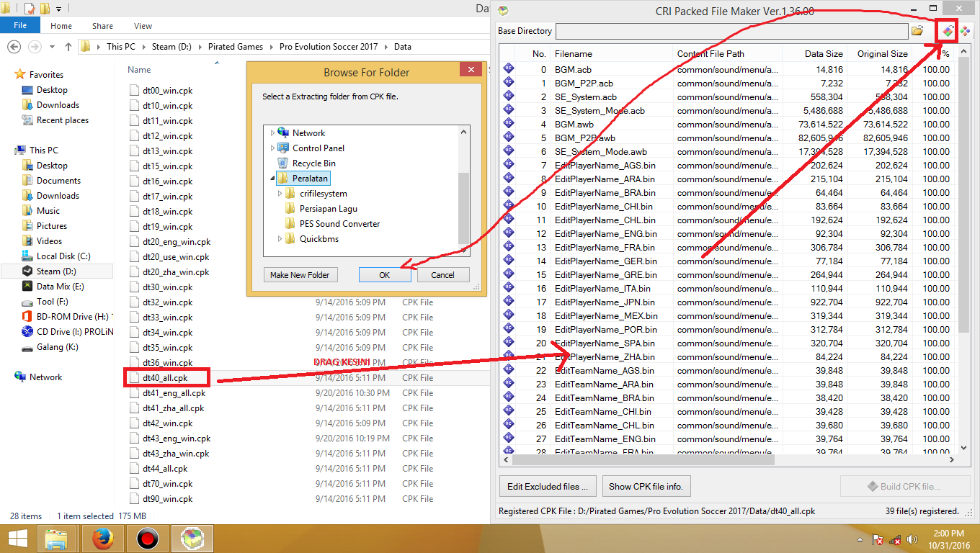
Task: Sort by the Data Size column header
Action: (814, 54)
